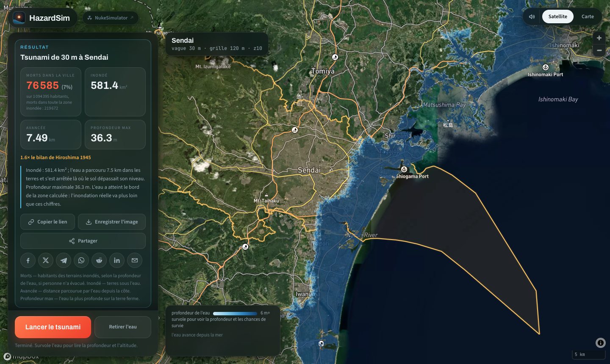The image size is (610, 364).
Task: Click the Tomiya city label on map
Action: [323, 71]
